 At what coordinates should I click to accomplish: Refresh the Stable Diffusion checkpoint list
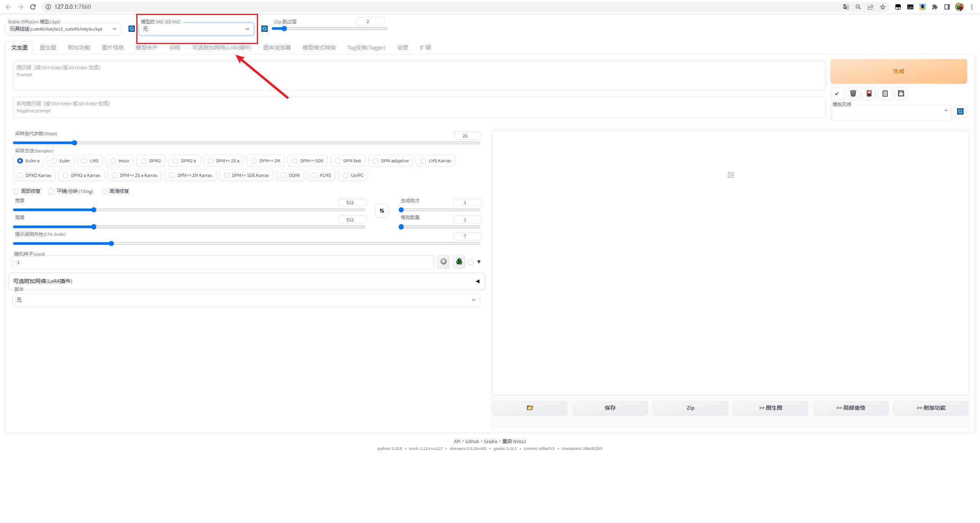point(132,29)
